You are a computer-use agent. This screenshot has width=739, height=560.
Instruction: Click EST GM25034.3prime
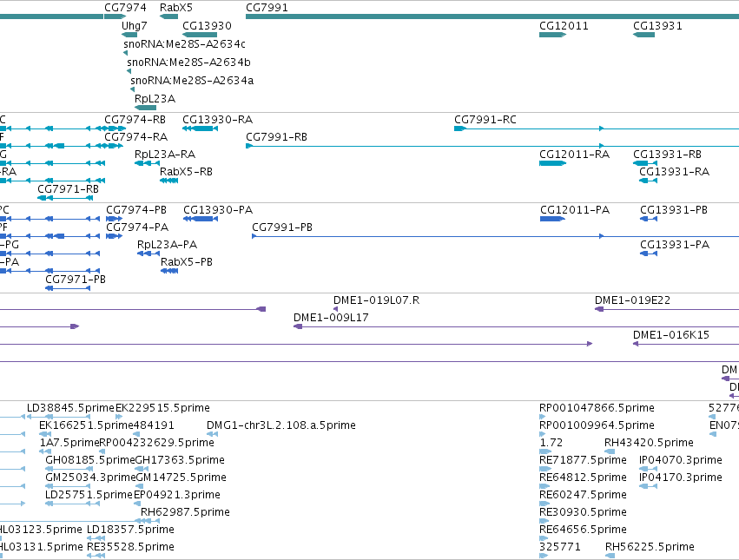90,478
